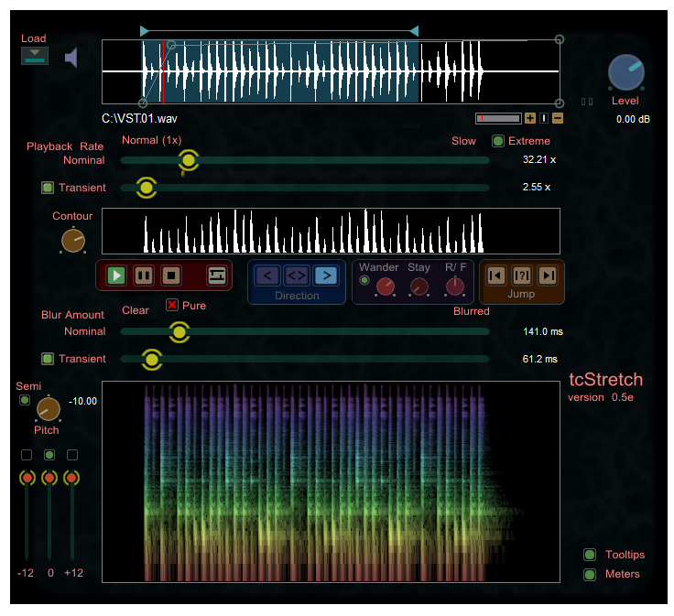Click the contour envelope display
674x616 pixels.
331,231
